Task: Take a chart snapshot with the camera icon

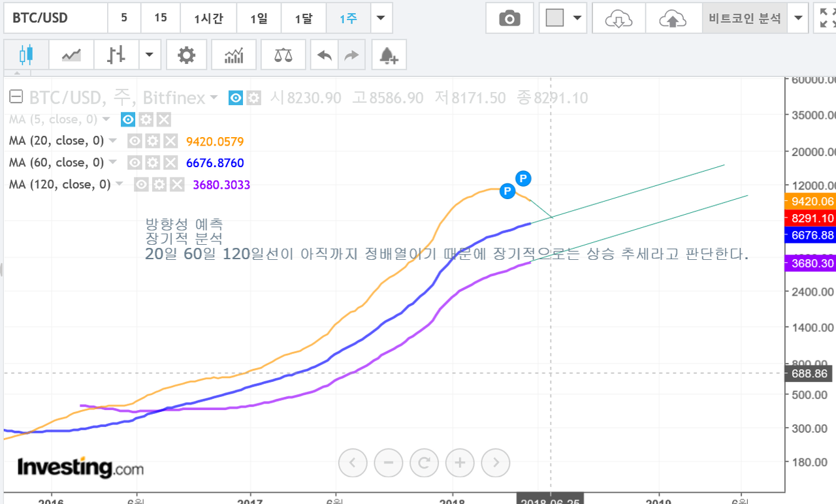Action: point(509,18)
